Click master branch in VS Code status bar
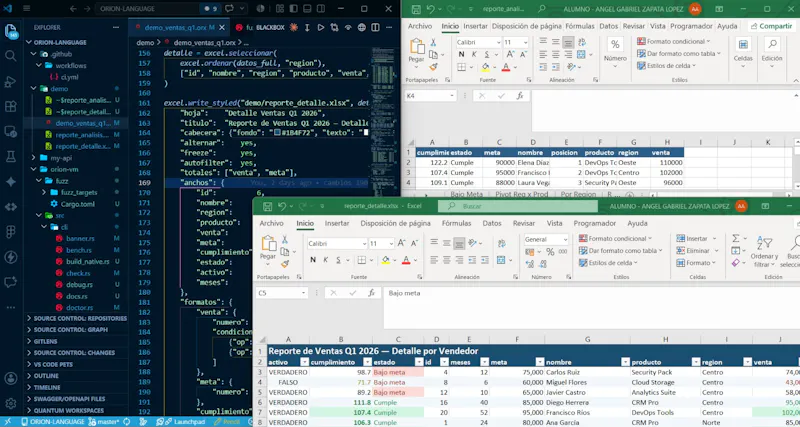 (x=106, y=422)
